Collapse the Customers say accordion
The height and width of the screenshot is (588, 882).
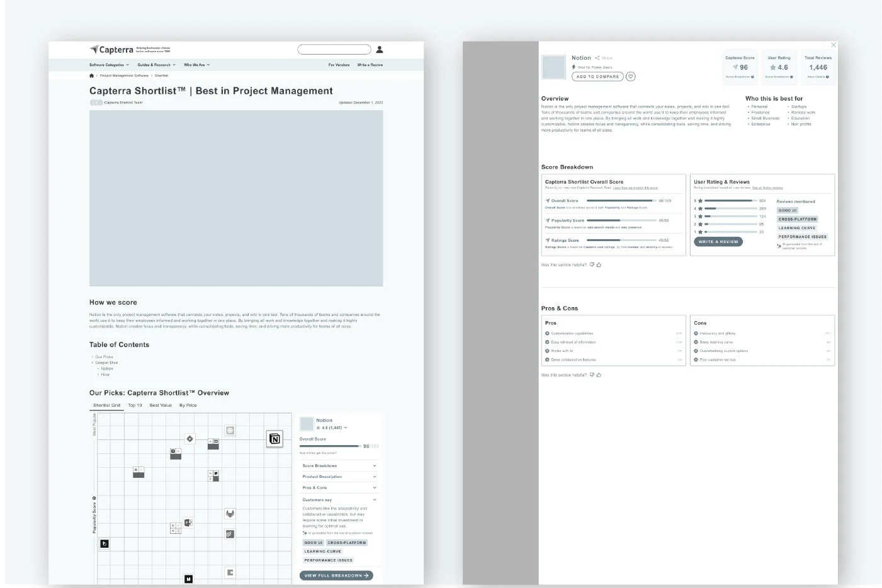(x=339, y=500)
